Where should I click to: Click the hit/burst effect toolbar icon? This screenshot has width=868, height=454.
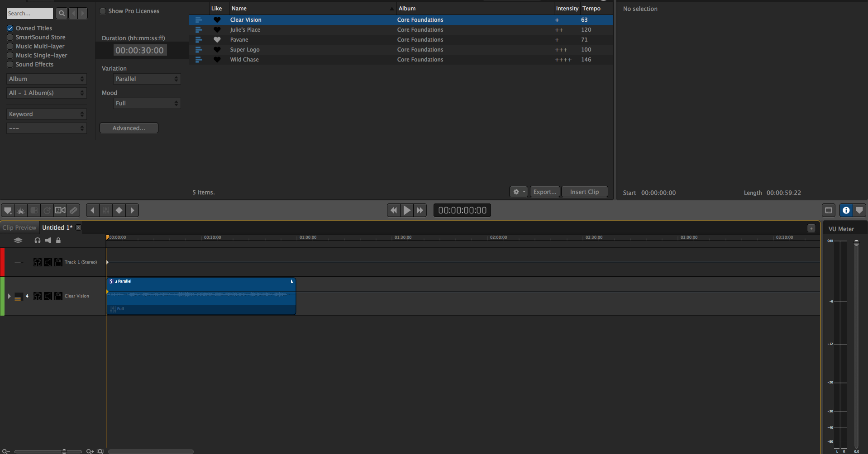[21, 210]
